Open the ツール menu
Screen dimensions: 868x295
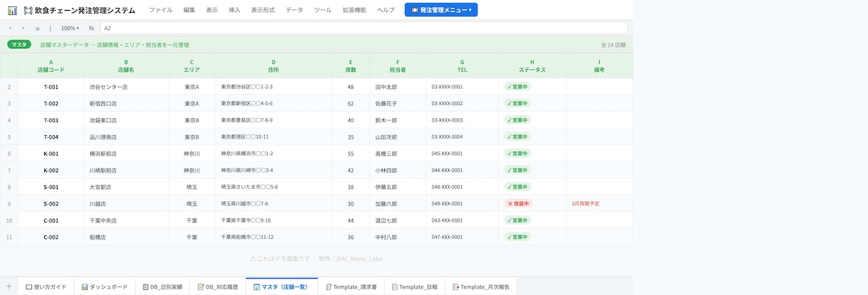click(323, 10)
